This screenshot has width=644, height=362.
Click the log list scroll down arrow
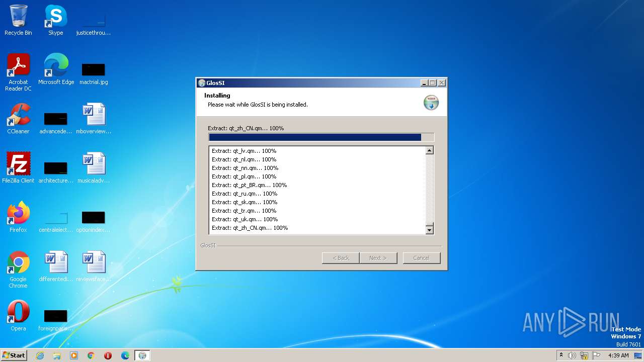coord(429,230)
